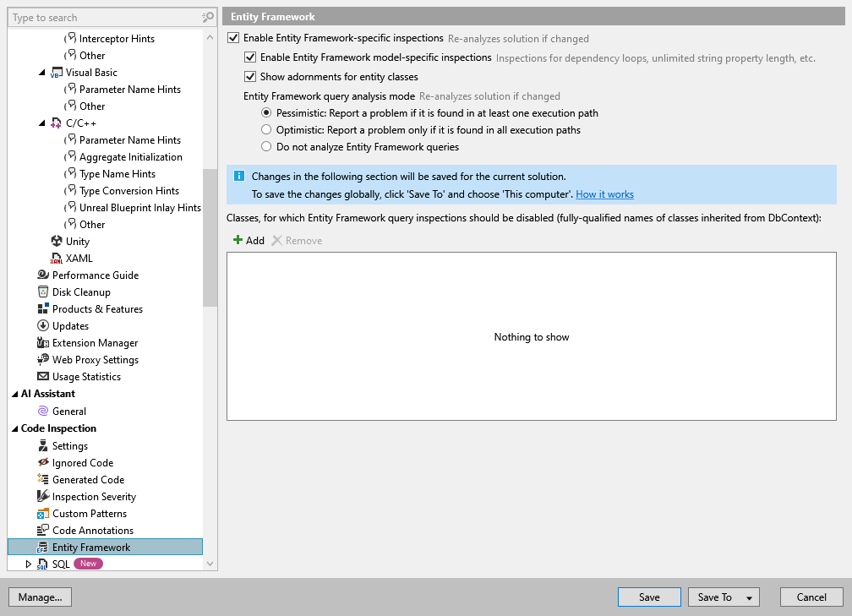Disable Entity Framework model-specific inspections
The width and height of the screenshot is (852, 616).
[x=250, y=57]
